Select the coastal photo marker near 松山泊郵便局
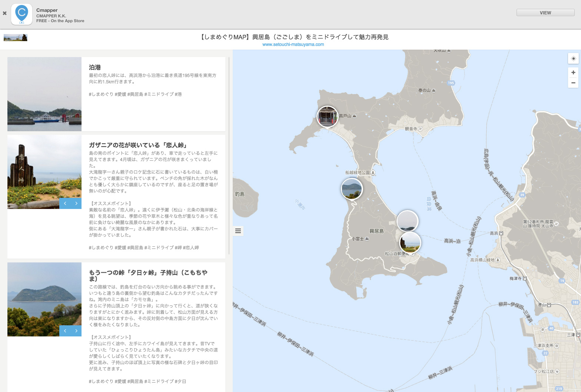This screenshot has width=581, height=392. click(x=410, y=243)
